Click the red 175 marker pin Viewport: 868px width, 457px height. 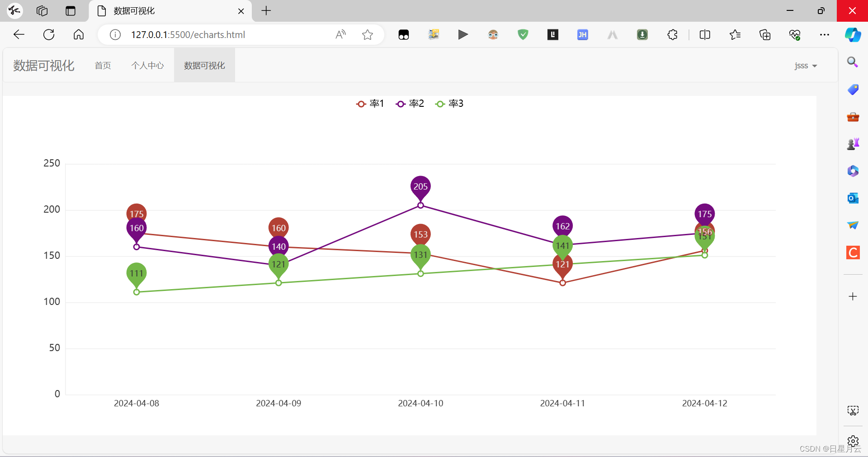137,212
